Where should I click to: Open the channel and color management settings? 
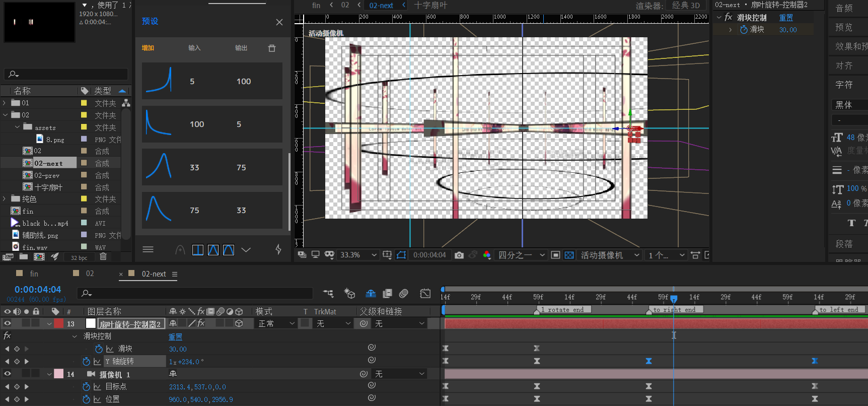[x=487, y=255]
